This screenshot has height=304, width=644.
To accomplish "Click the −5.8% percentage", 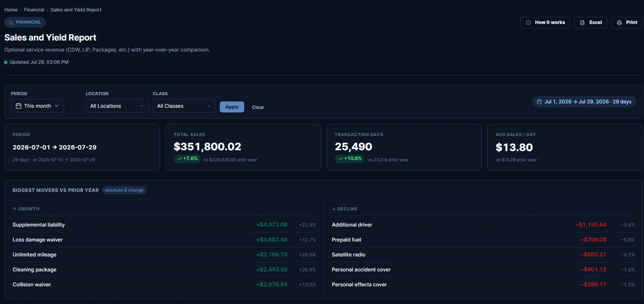I will [x=628, y=240].
